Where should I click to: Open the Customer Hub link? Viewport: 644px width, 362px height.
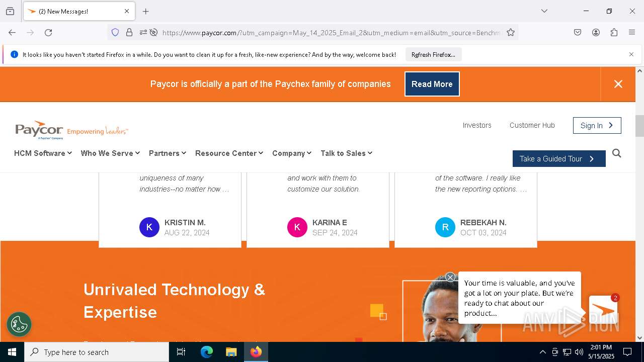(532, 125)
